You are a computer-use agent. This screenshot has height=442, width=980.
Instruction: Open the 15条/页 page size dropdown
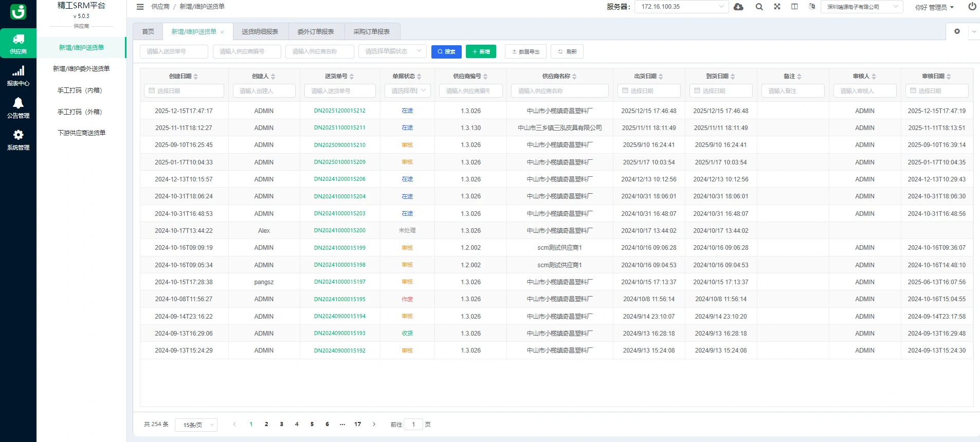[196, 425]
